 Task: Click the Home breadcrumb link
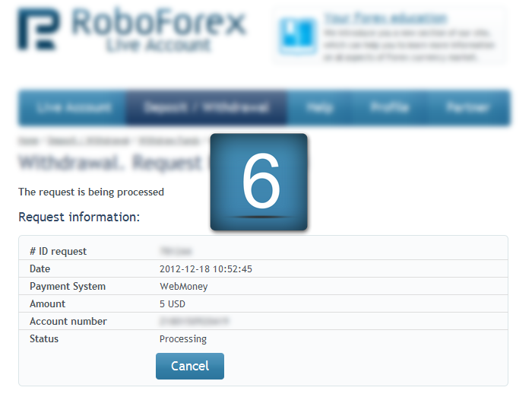[29, 141]
